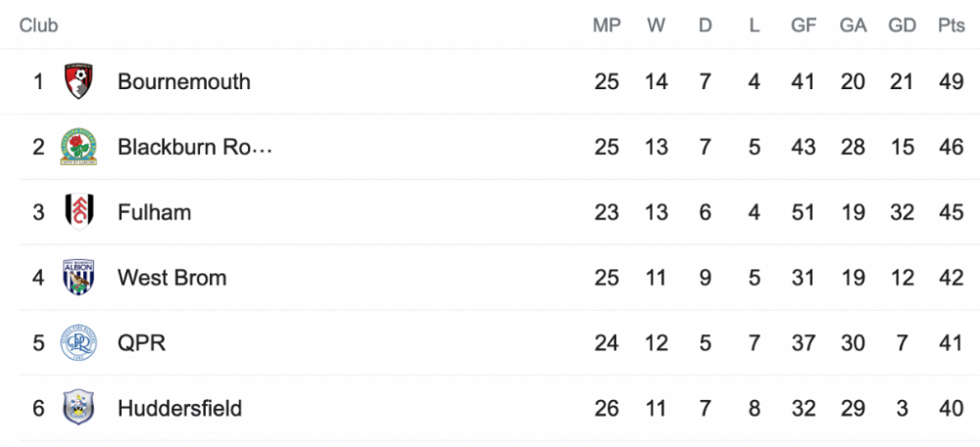Click the Blackburn Rovers club crest
980x447 pixels.
coord(77,147)
